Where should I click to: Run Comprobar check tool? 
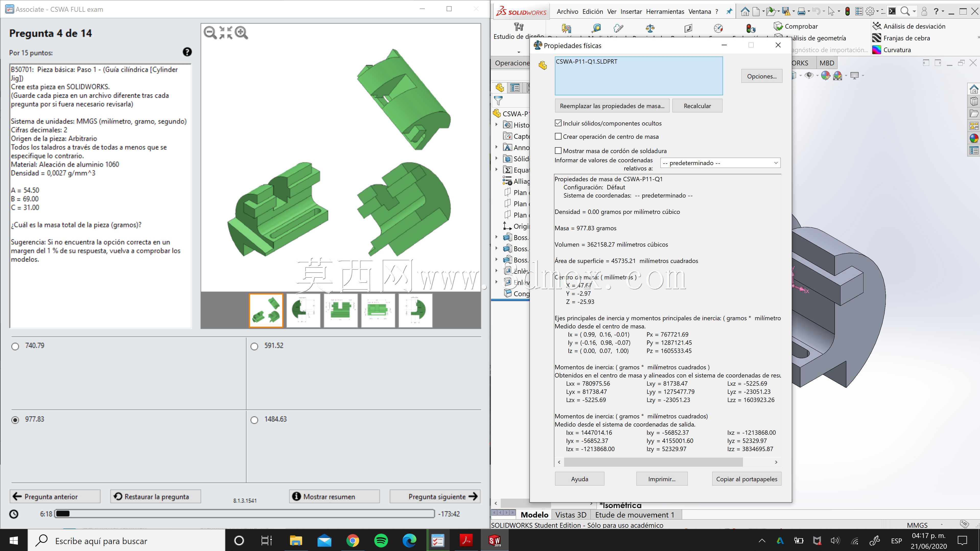pyautogui.click(x=796, y=26)
